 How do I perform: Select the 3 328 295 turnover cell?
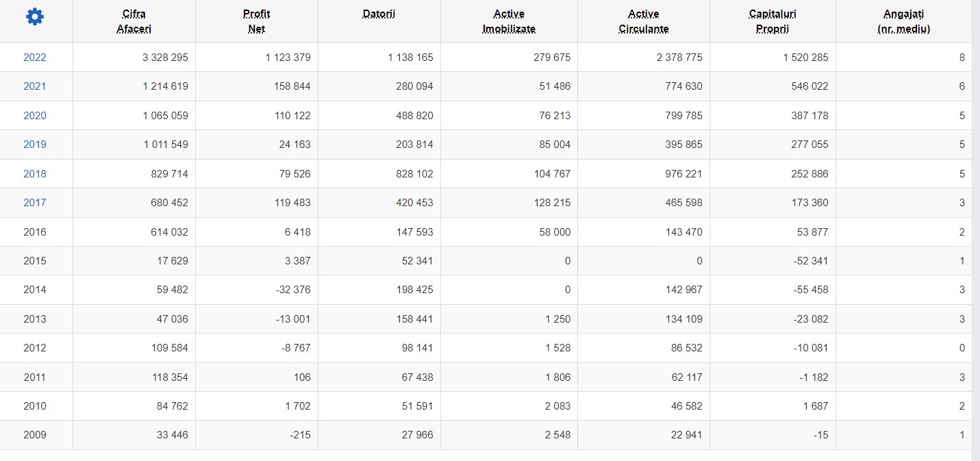click(134, 58)
